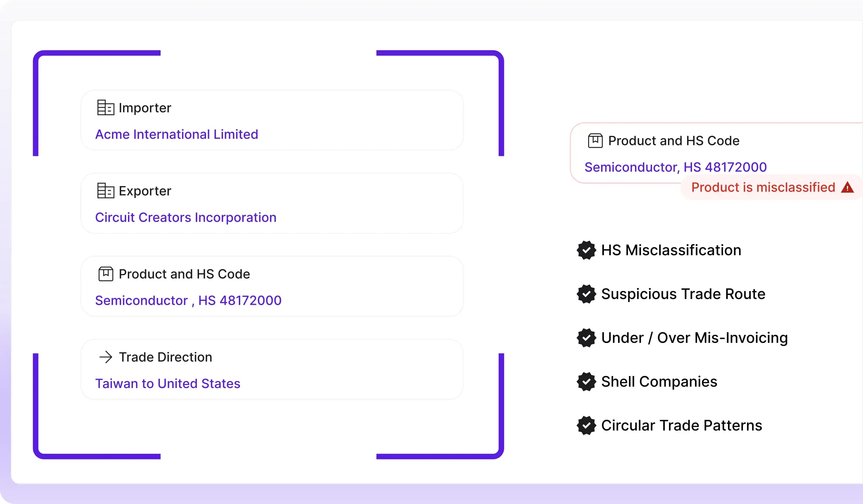Click the Importer building icon

(106, 108)
